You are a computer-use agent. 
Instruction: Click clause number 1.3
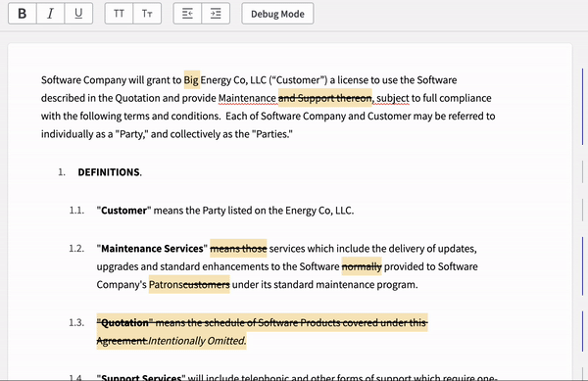tap(76, 323)
